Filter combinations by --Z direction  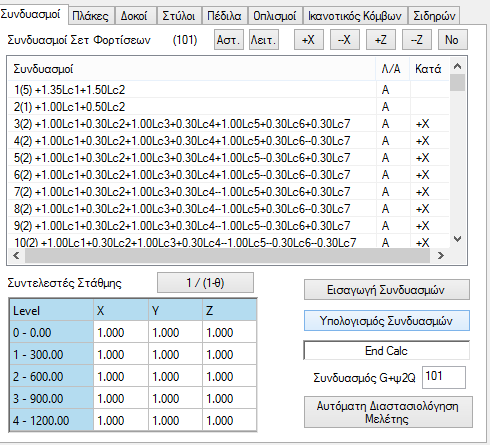point(417,40)
